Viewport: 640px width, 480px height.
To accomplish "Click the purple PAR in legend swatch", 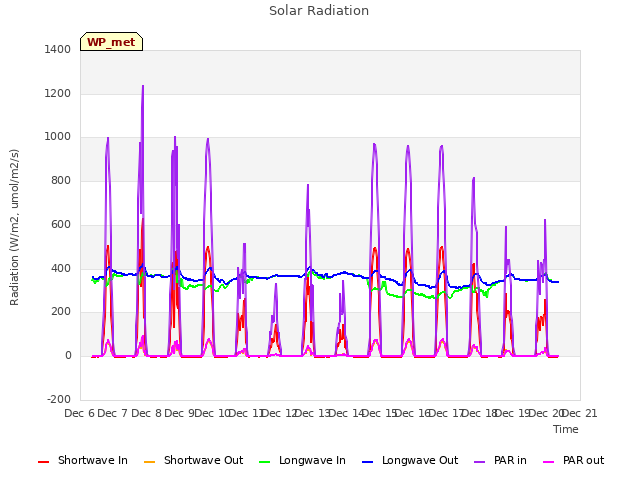I will (x=480, y=462).
